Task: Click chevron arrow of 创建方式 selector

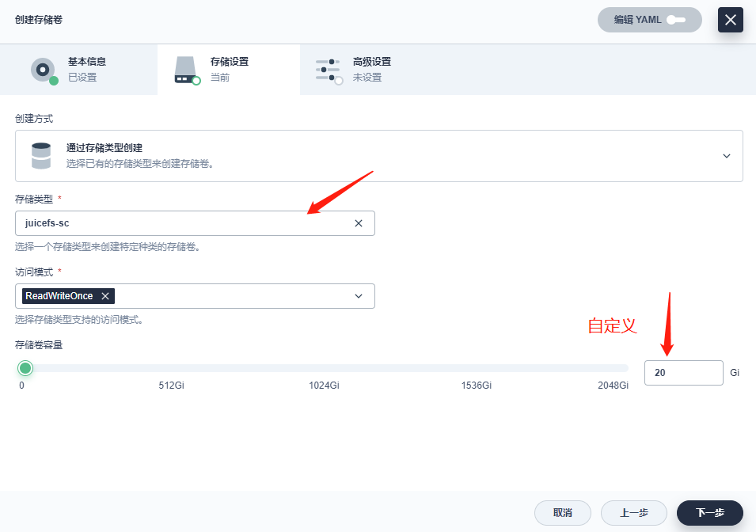Action: 726,156
